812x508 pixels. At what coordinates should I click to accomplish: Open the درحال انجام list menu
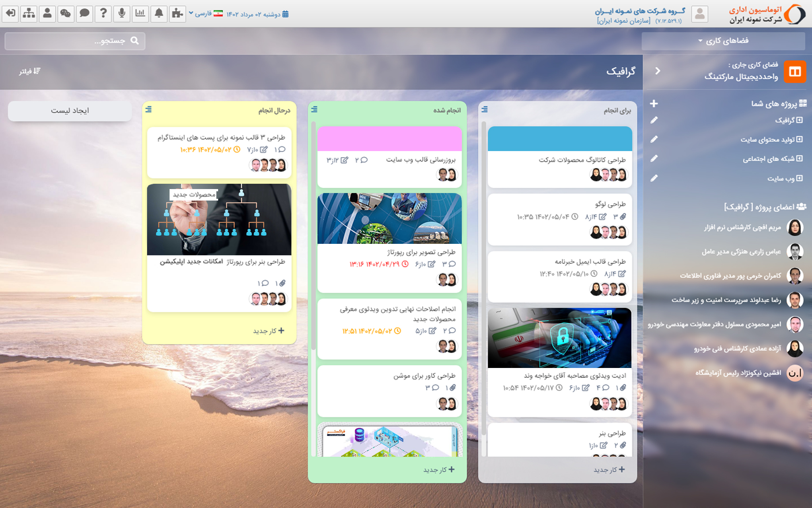coord(148,110)
